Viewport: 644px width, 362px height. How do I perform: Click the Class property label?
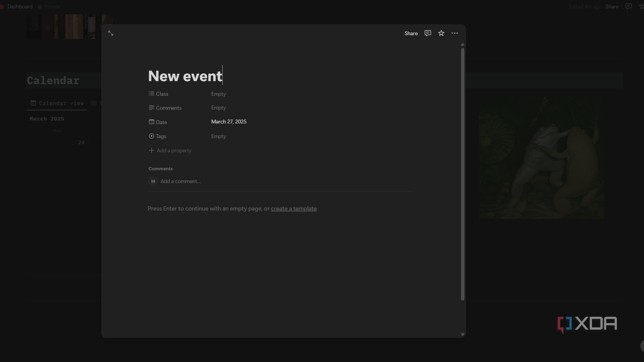(x=158, y=94)
